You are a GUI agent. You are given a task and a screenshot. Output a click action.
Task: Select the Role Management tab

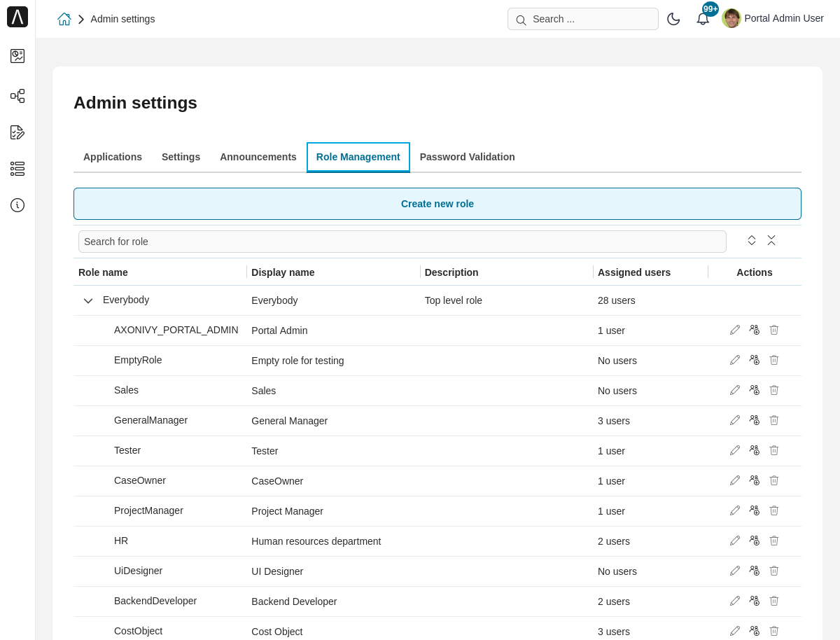pyautogui.click(x=358, y=157)
